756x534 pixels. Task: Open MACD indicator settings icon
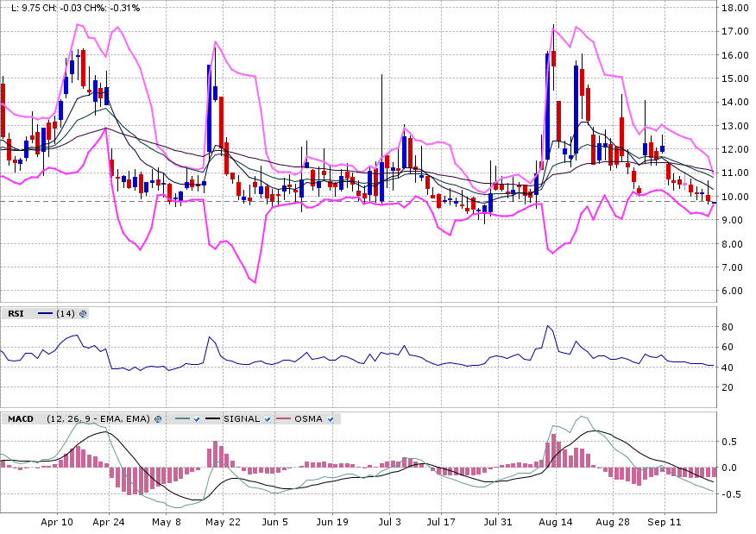pyautogui.click(x=159, y=419)
